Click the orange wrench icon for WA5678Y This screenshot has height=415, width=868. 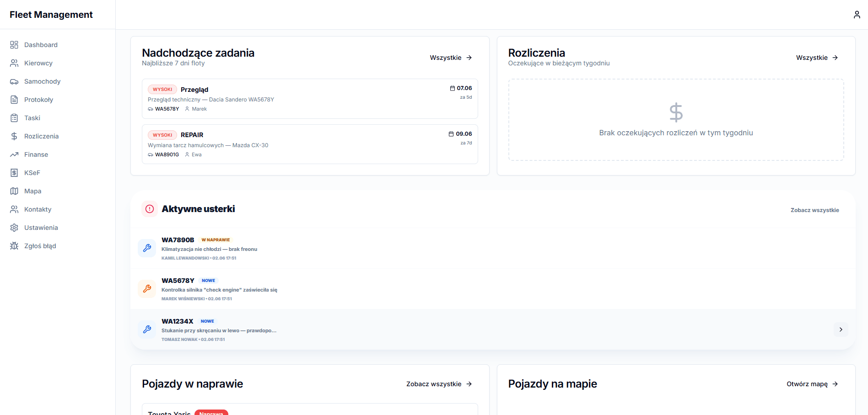coord(147,288)
